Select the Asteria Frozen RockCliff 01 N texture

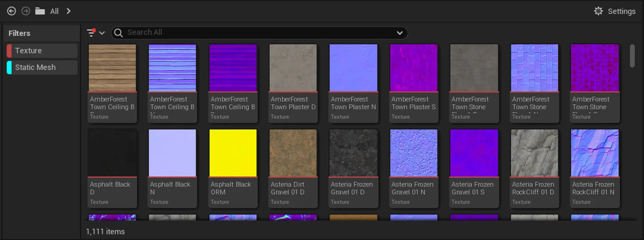(x=595, y=168)
